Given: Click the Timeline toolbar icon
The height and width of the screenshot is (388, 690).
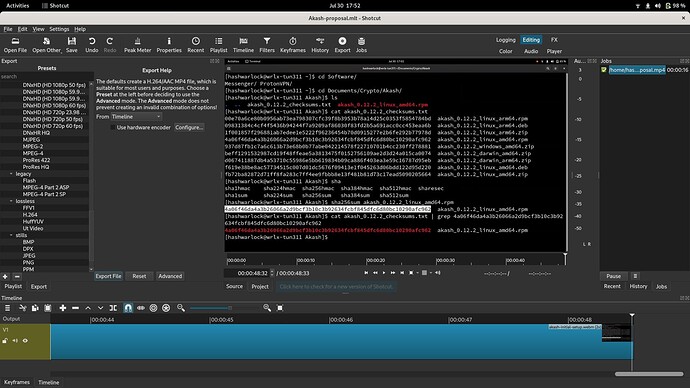Looking at the screenshot, I should pos(243,45).
